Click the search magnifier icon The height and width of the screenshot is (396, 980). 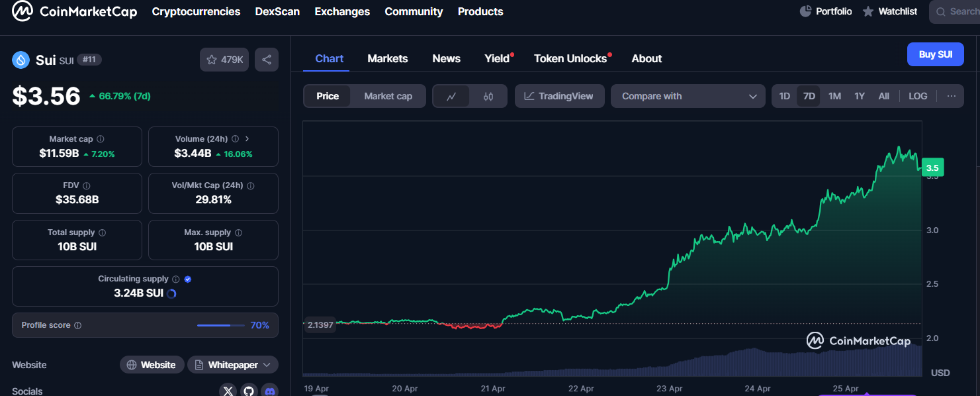coord(940,11)
